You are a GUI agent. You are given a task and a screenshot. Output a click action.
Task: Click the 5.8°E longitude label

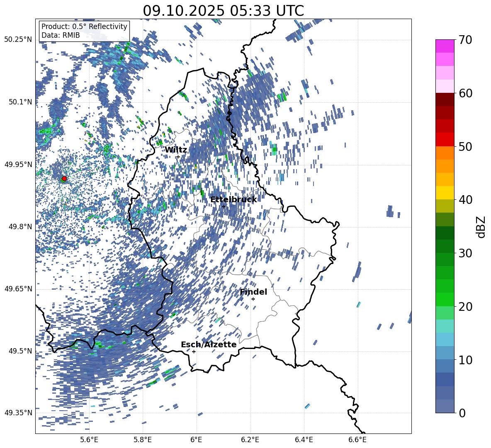pyautogui.click(x=143, y=440)
